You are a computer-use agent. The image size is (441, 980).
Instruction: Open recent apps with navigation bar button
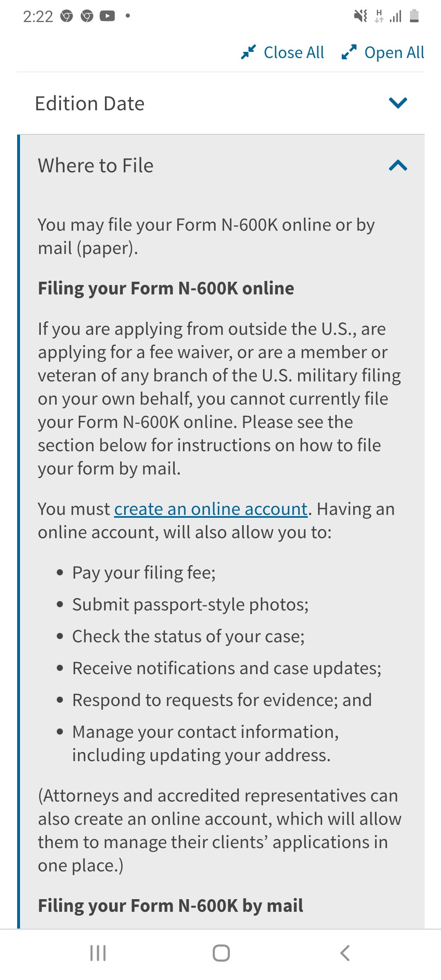click(x=98, y=953)
